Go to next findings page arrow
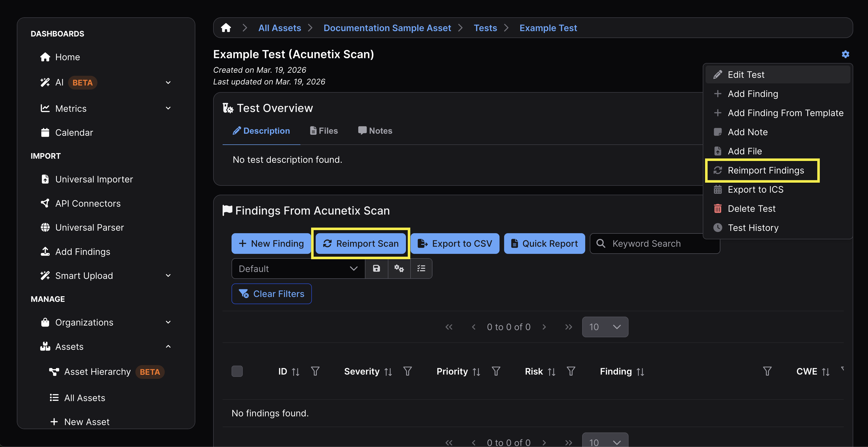The width and height of the screenshot is (868, 447). (544, 327)
